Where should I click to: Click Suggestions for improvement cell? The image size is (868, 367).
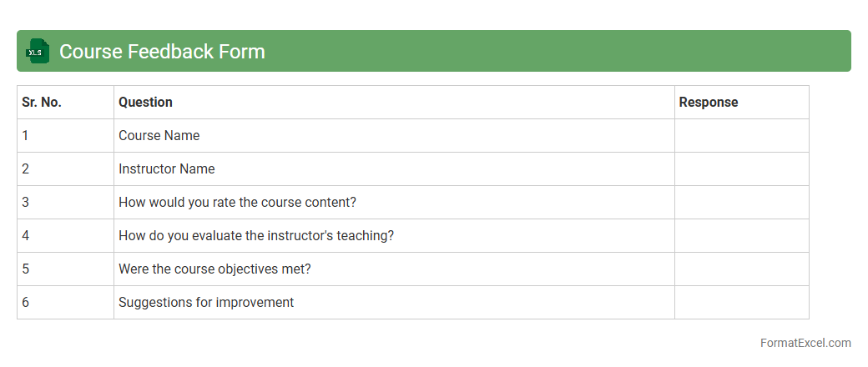coord(206,303)
